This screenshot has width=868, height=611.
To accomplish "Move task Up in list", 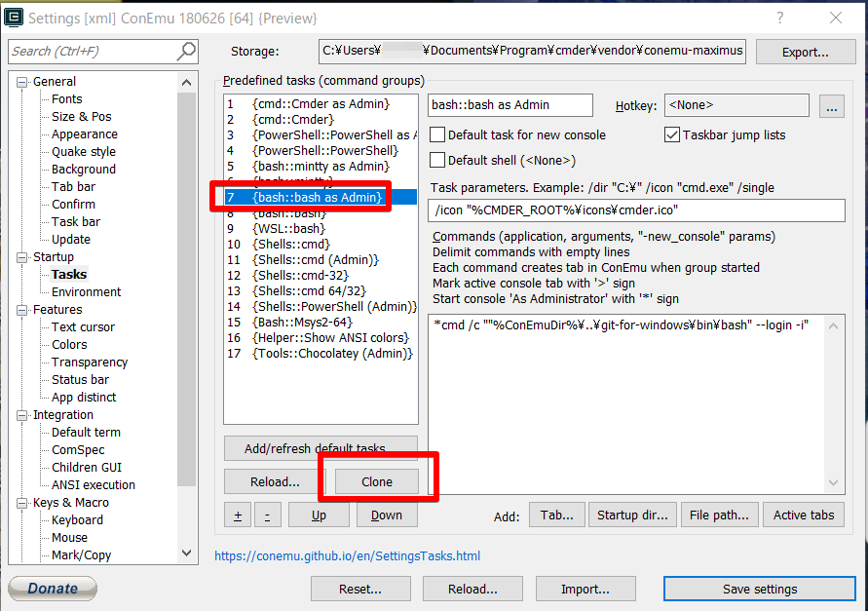I will tap(319, 515).
